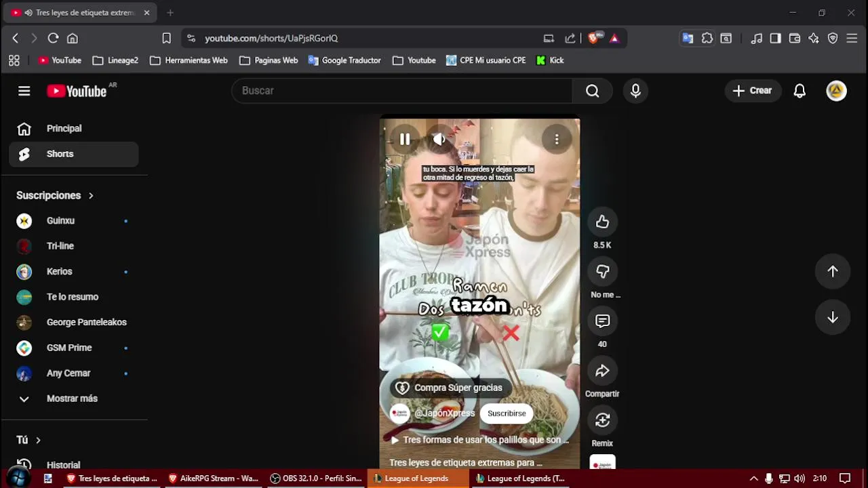Open the Google Traductor bookmark
Viewport: 868px width, 488px height.
[x=344, y=60]
